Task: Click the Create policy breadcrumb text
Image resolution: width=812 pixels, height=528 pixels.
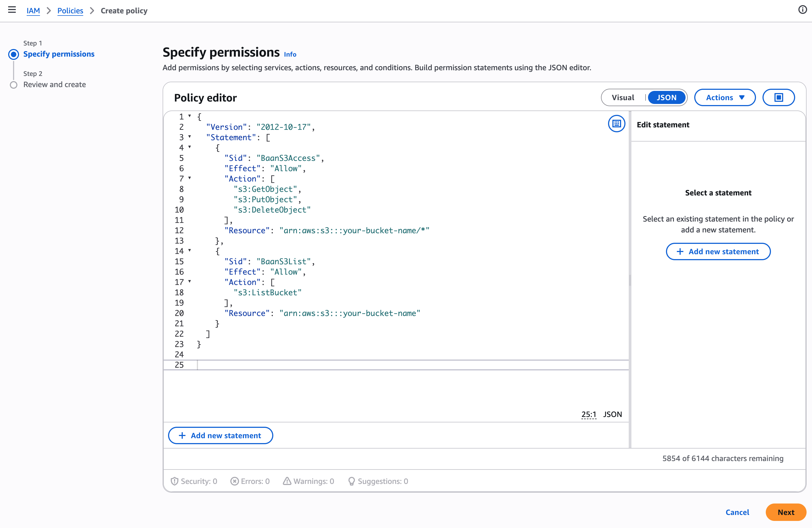Action: point(124,11)
